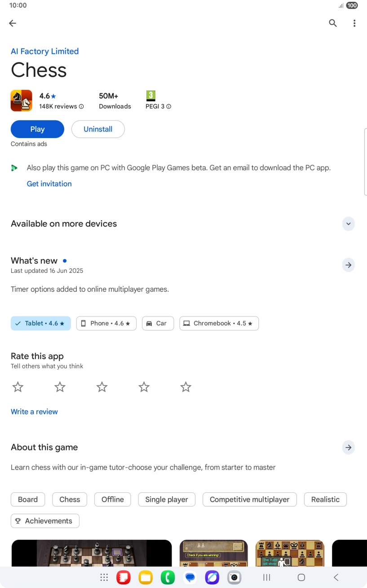Open the three-dot overflow menu
Image resolution: width=367 pixels, height=588 pixels.
354,23
